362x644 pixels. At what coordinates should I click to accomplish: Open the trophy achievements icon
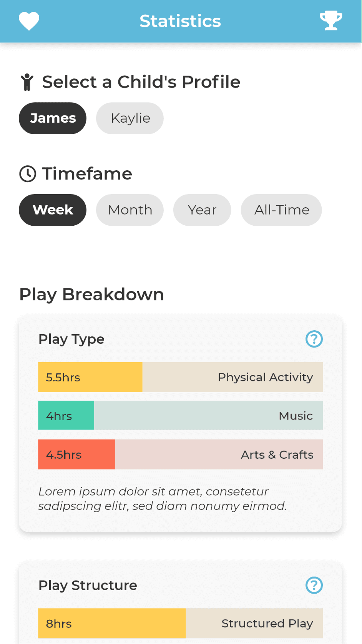point(331,21)
